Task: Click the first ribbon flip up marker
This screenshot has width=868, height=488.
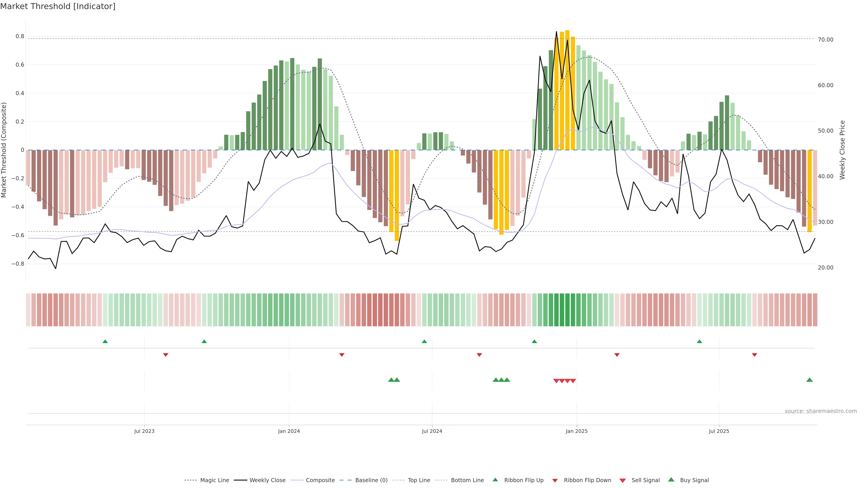Action: coord(105,342)
